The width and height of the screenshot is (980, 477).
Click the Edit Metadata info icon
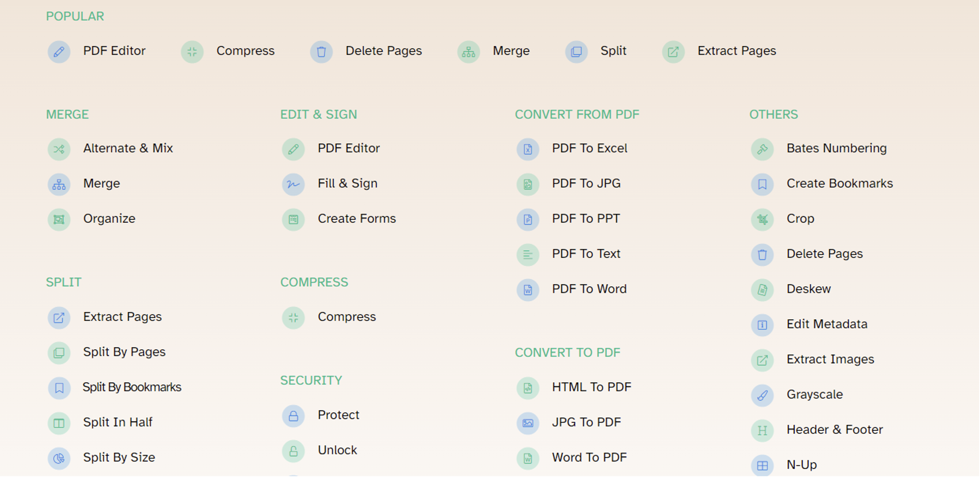762,325
